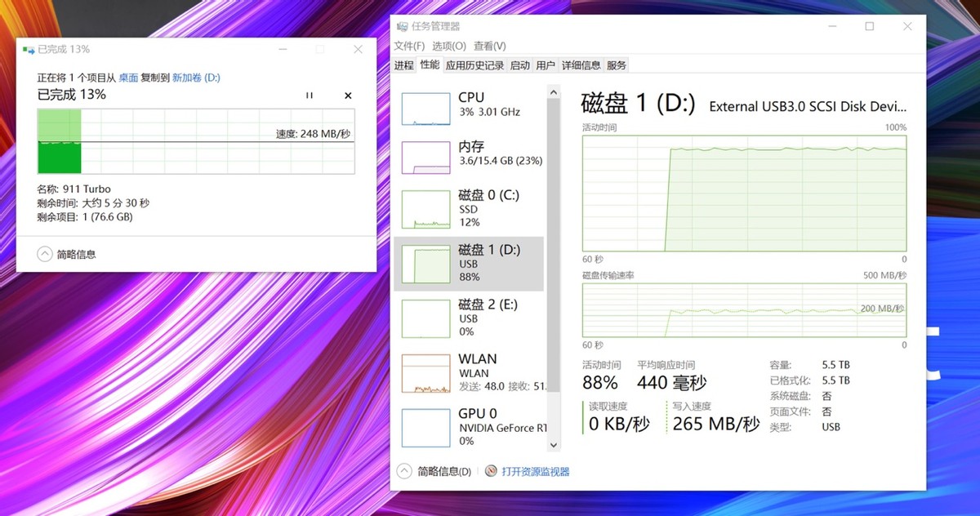This screenshot has height=516, width=980.
Task: Switch to the 性能 tab
Action: [x=430, y=64]
